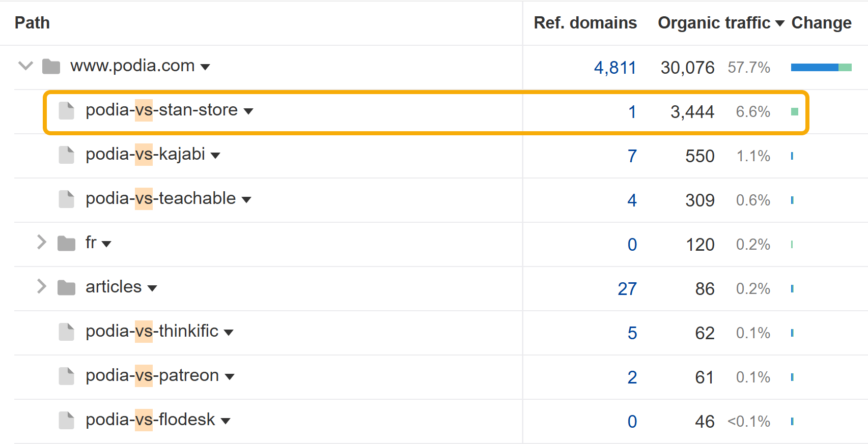Click the podia-vs-teachable page icon
868x444 pixels.
coord(66,199)
